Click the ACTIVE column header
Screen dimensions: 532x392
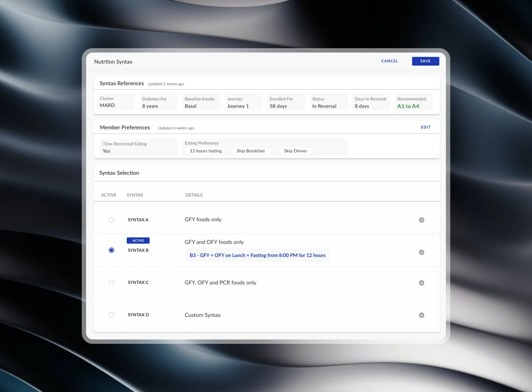tap(109, 195)
